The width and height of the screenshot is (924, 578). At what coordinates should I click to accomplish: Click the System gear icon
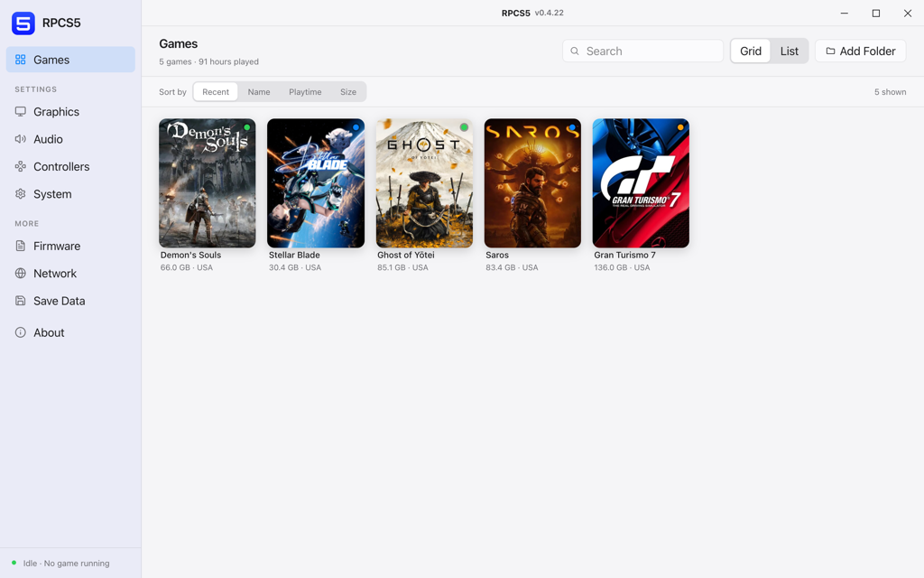[21, 194]
